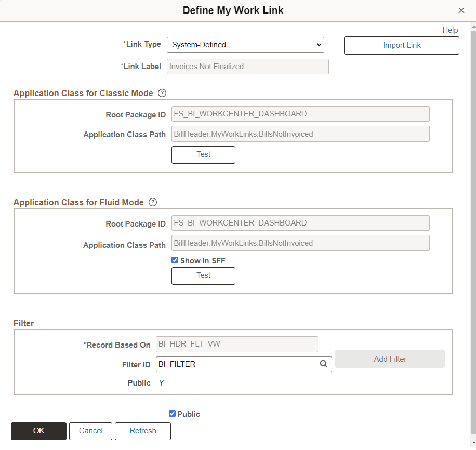Open the Fluid Mode help tooltip icon
Image resolution: width=476 pixels, height=450 pixels.
pyautogui.click(x=152, y=202)
